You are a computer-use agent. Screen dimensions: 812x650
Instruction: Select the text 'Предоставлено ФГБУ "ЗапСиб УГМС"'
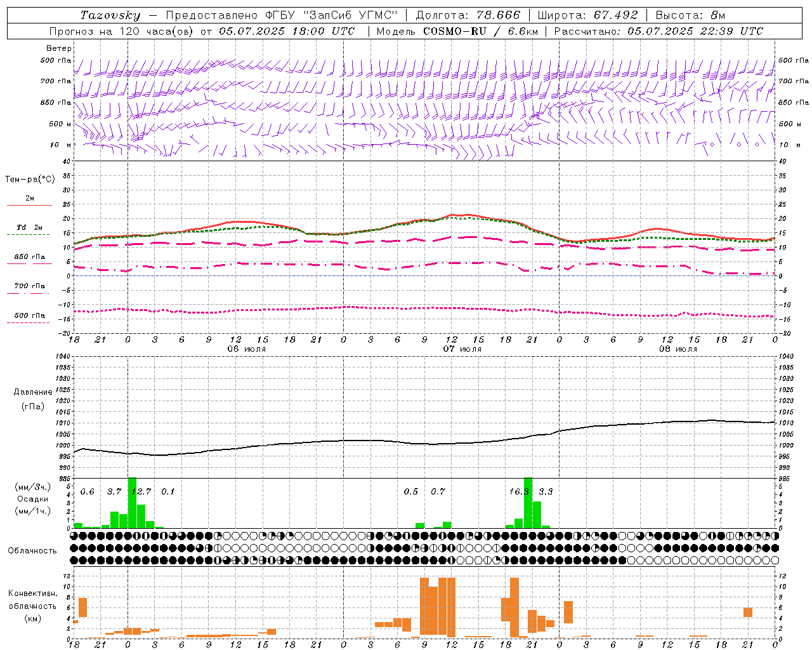coord(282,15)
